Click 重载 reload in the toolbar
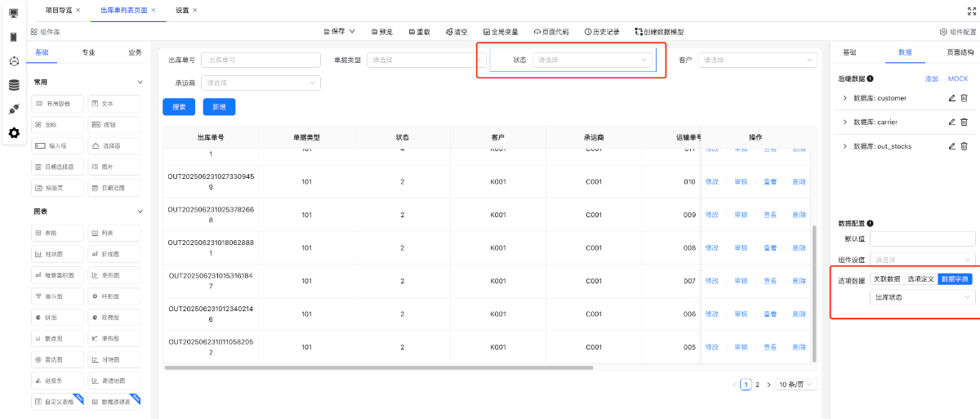The image size is (980, 419). tap(419, 32)
